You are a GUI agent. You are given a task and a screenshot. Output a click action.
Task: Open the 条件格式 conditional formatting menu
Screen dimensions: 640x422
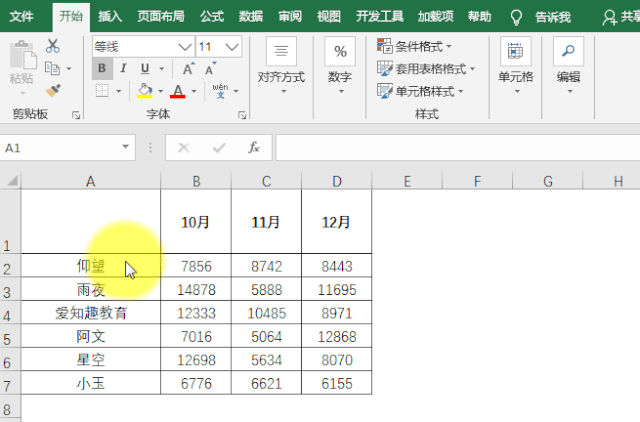click(414, 46)
